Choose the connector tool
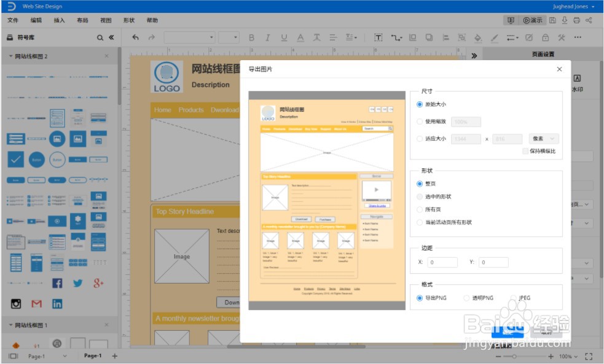 point(396,37)
